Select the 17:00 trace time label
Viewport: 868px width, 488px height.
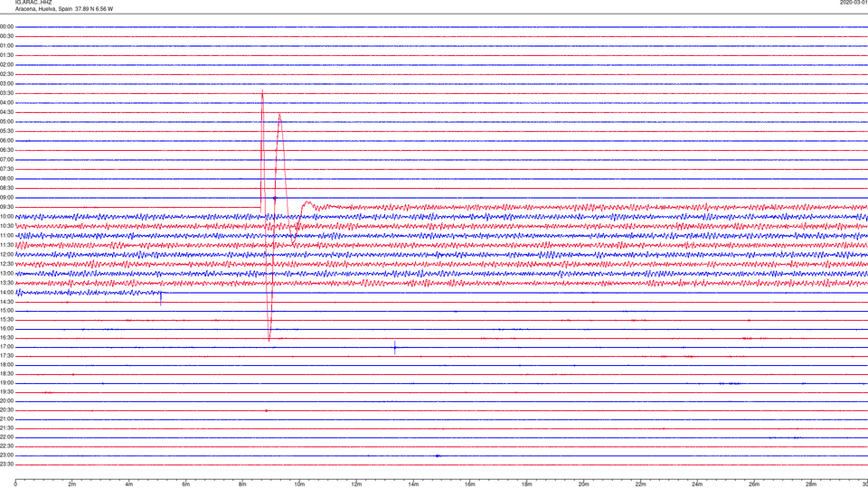[x=6, y=347]
